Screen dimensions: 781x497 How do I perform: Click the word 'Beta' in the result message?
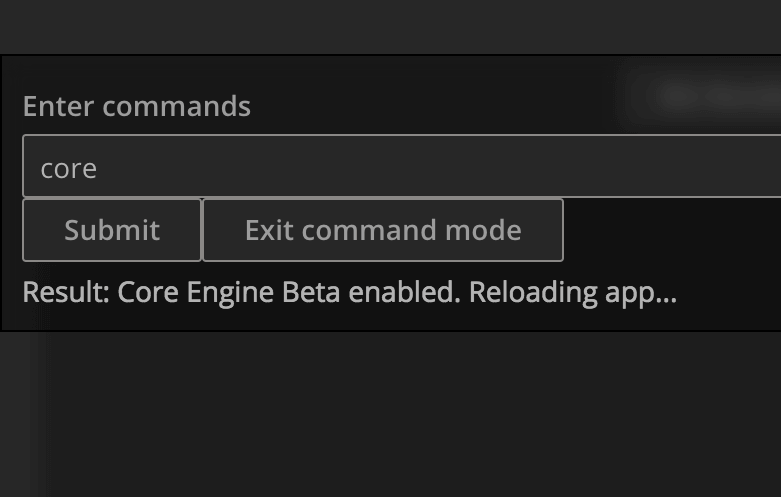[x=311, y=292]
